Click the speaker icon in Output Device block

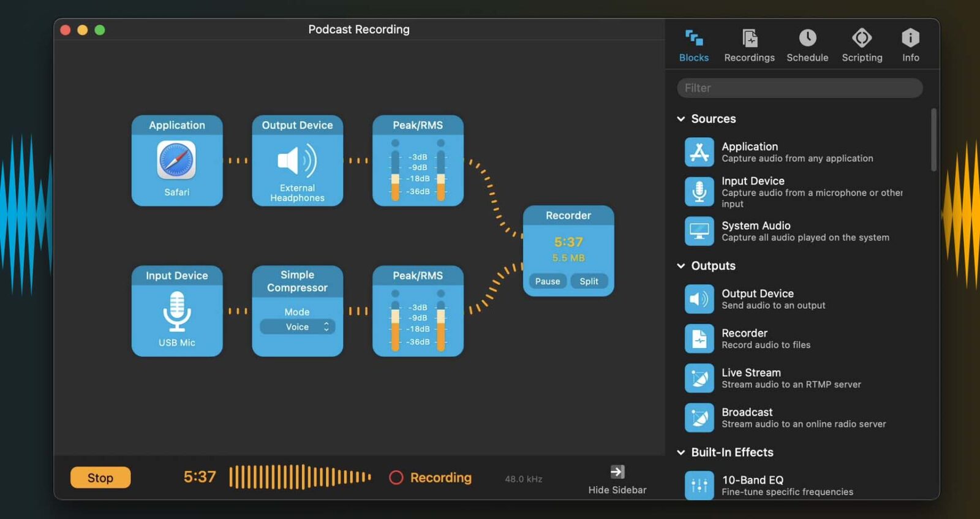[x=297, y=161]
